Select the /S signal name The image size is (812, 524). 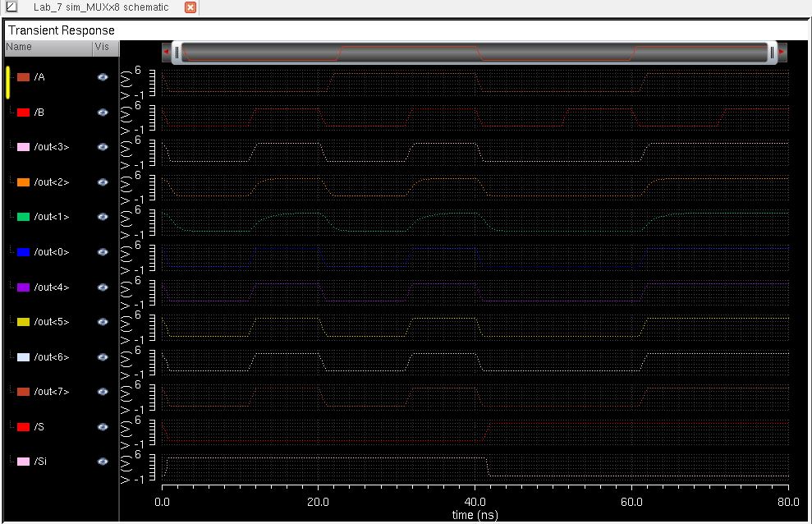(39, 427)
